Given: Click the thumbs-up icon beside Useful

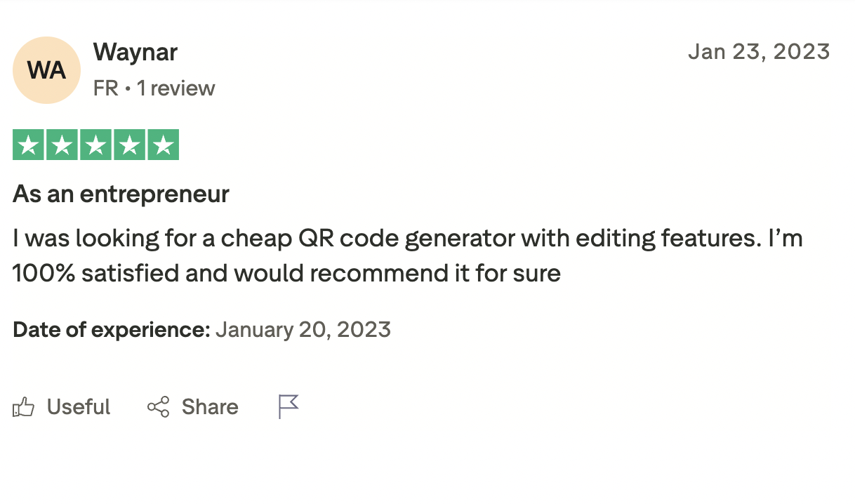Looking at the screenshot, I should pos(23,407).
